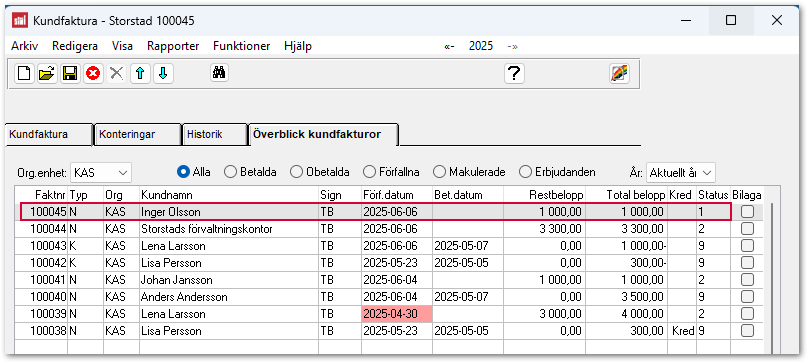This screenshot has width=808, height=363.
Task: Click the colorful rainbow toolbar icon
Action: pyautogui.click(x=619, y=74)
